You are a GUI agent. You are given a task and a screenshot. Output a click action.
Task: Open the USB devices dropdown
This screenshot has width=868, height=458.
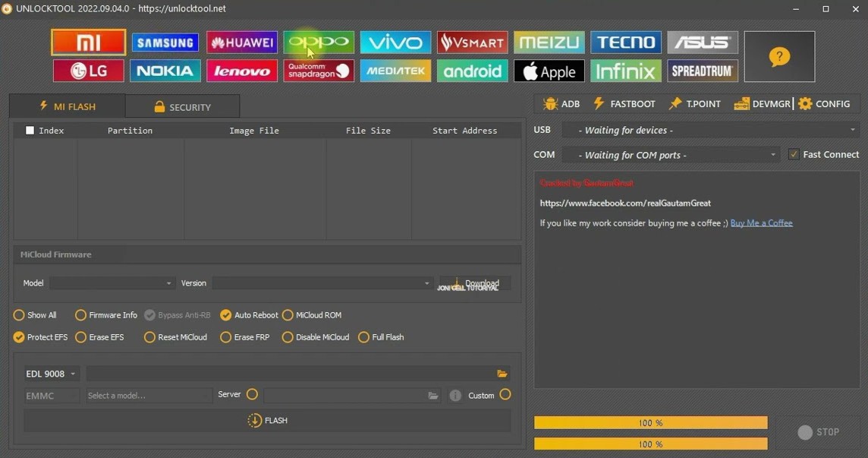[x=712, y=130]
